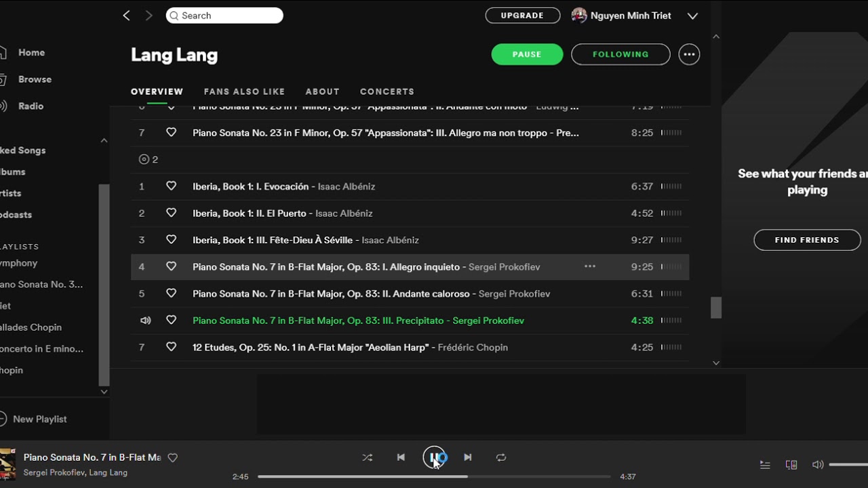
Task: Like 12 Etudes Aeolian Harp track
Action: pyautogui.click(x=171, y=347)
